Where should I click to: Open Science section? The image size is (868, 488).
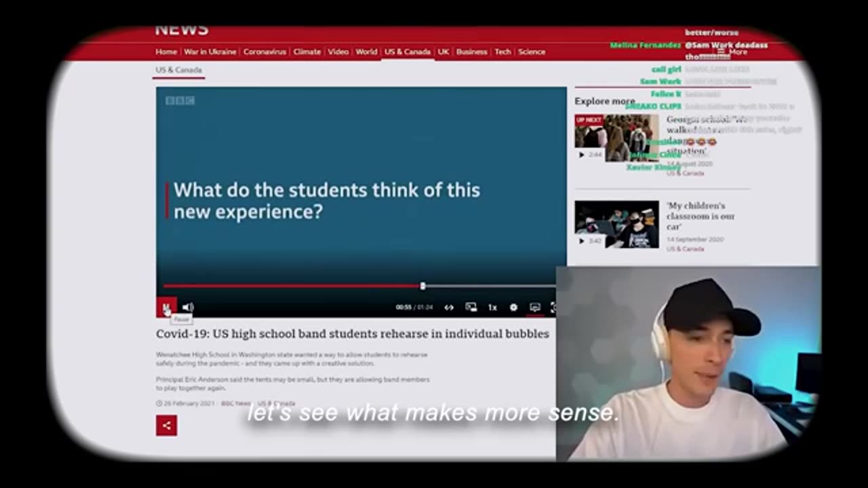pos(532,52)
